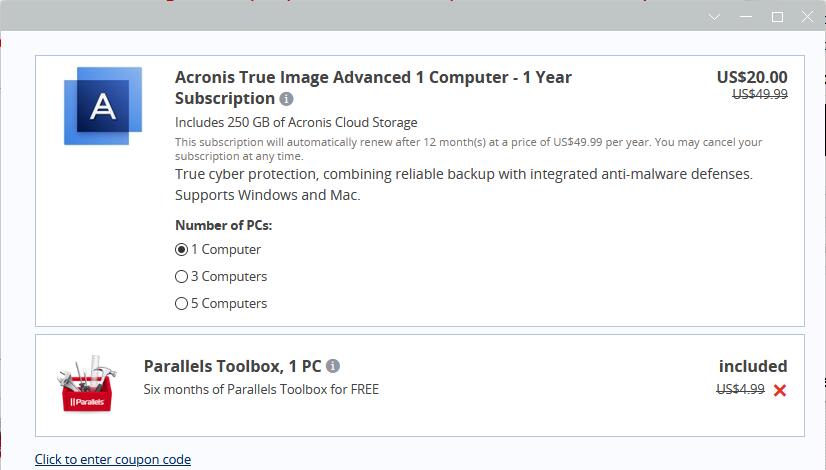Viewport: 826px width, 470px height.
Task: Close the checkout window
Action: pyautogui.click(x=807, y=17)
